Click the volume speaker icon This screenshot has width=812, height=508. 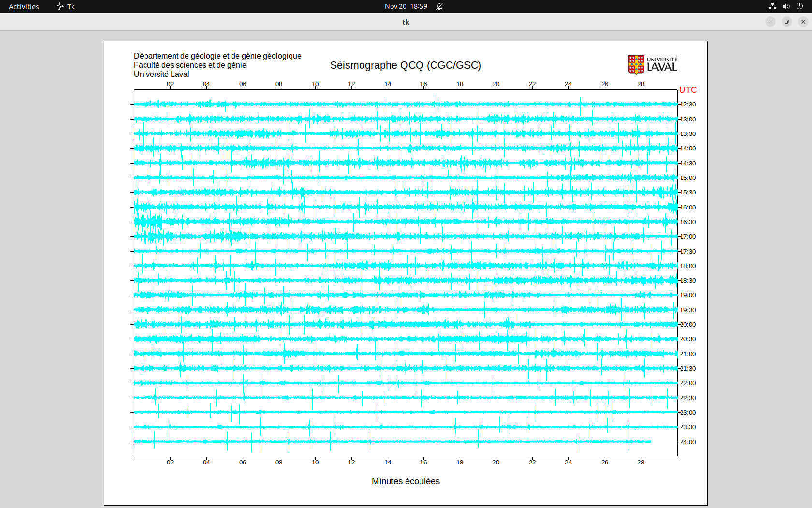(x=786, y=6)
